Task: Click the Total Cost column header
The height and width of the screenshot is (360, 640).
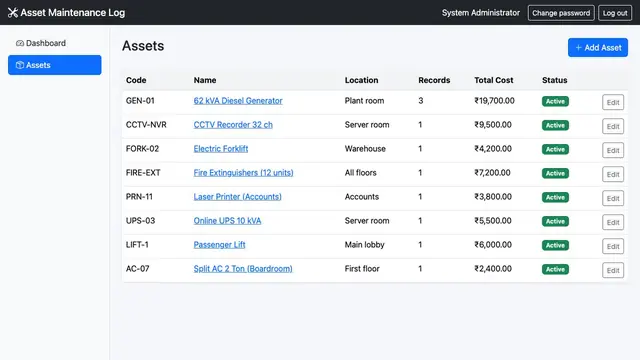Action: point(493,80)
